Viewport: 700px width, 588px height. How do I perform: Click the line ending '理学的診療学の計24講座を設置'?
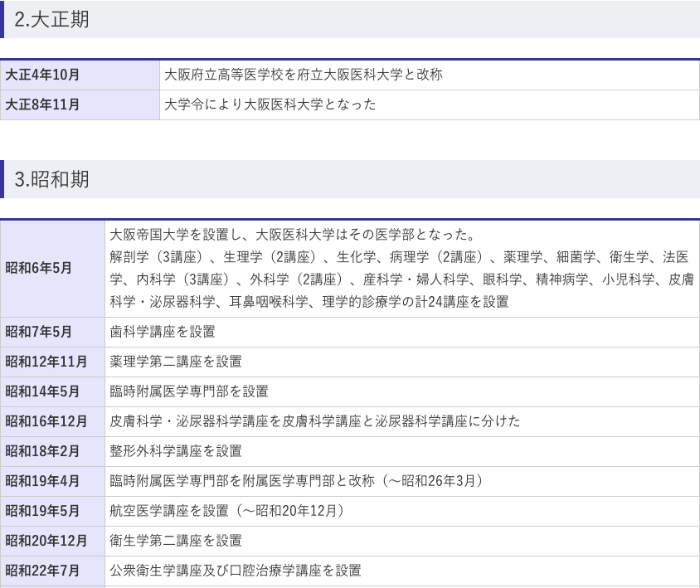pos(309,302)
